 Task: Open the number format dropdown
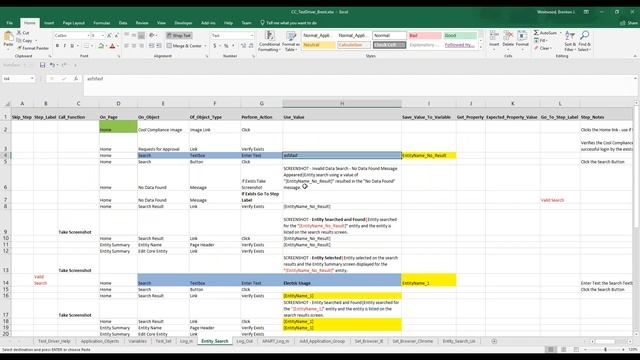click(x=251, y=36)
